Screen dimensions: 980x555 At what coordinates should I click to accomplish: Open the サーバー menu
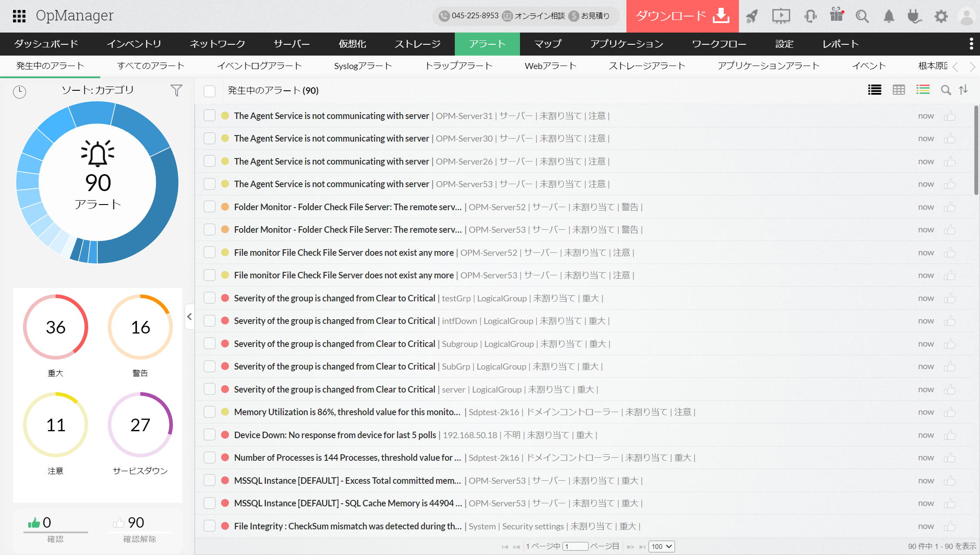(x=291, y=44)
